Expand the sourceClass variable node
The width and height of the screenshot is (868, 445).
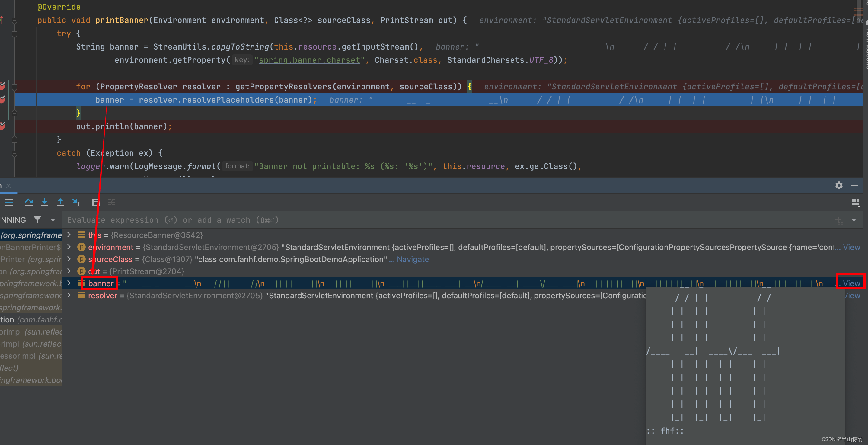point(69,259)
